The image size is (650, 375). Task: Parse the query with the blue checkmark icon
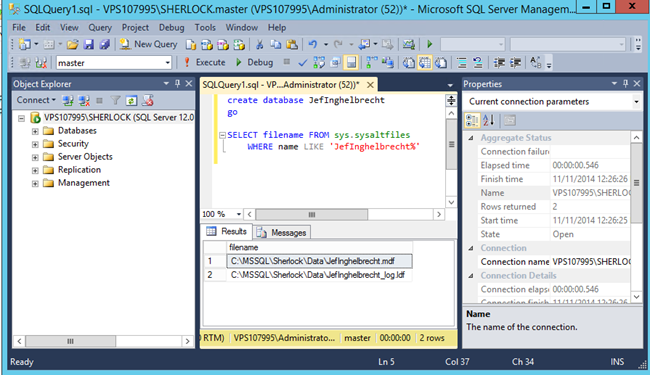tap(303, 63)
